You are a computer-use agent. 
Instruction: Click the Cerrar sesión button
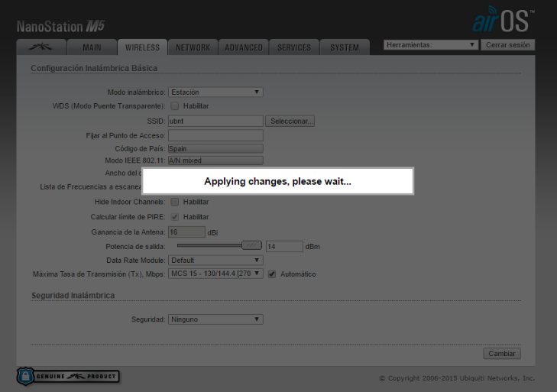click(x=507, y=45)
